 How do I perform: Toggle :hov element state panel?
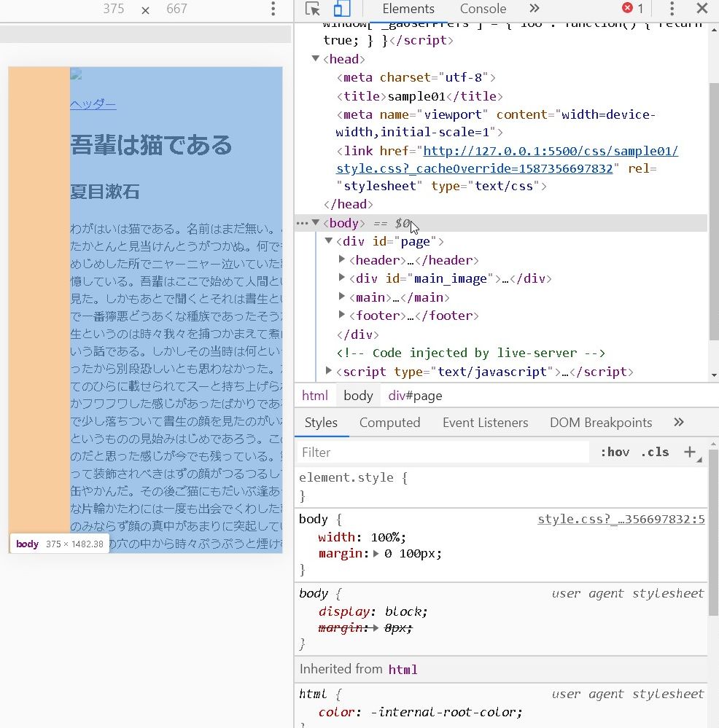click(615, 452)
